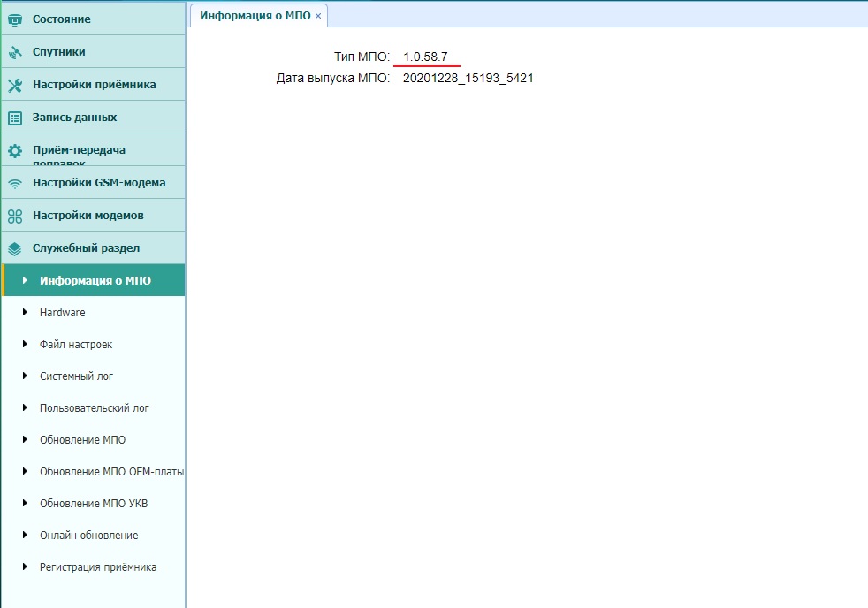The height and width of the screenshot is (608, 868).
Task: Click the firmware version 1.0.58.7
Action: click(x=425, y=57)
